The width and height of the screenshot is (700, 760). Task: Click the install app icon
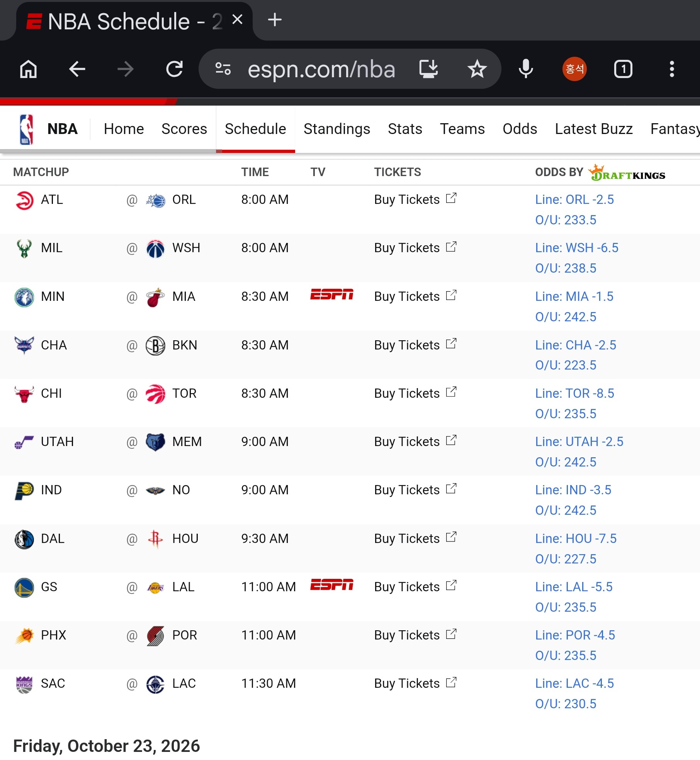(x=429, y=69)
